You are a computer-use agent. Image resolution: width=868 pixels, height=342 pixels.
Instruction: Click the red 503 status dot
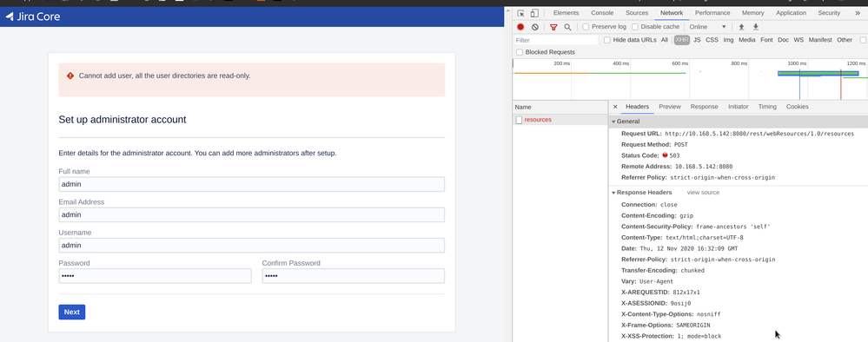click(x=665, y=155)
